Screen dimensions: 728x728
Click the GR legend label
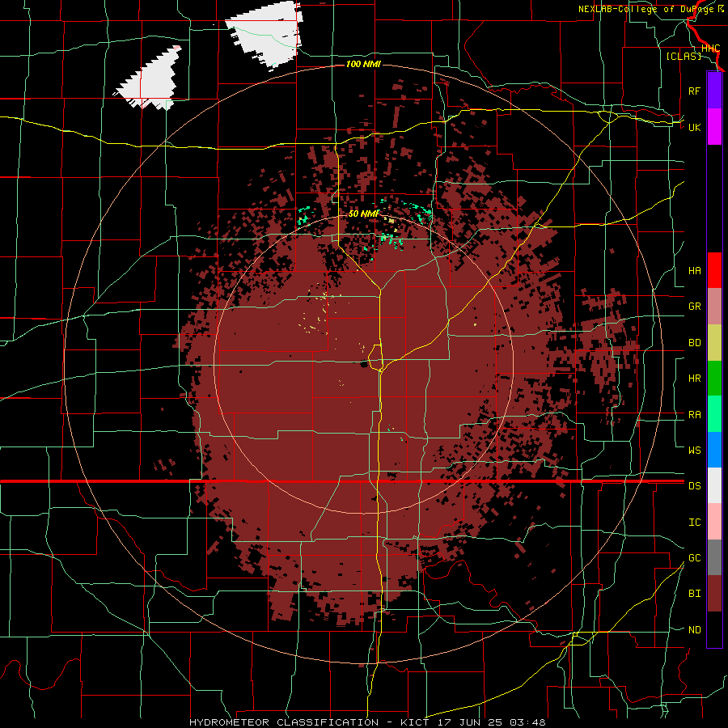coord(694,307)
